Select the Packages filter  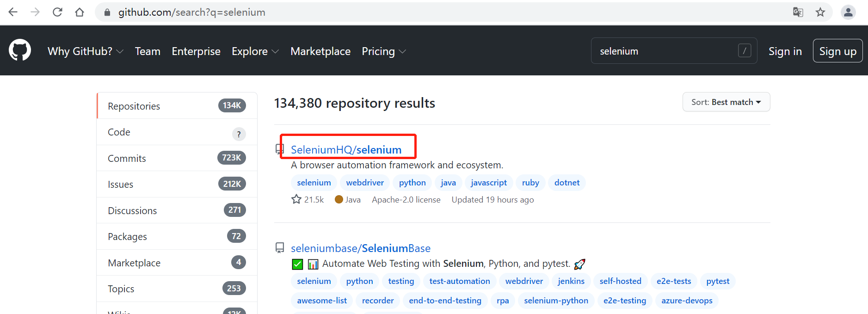pyautogui.click(x=177, y=236)
